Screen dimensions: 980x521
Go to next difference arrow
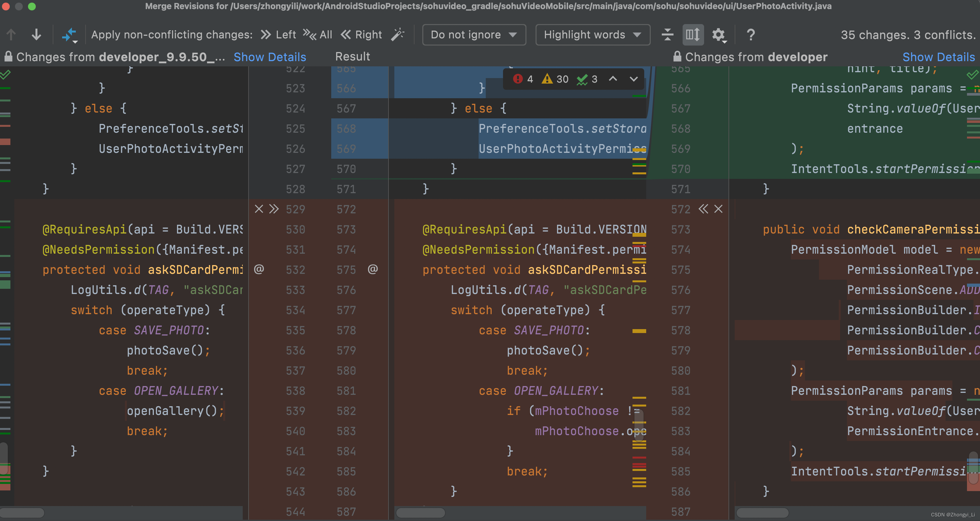36,34
